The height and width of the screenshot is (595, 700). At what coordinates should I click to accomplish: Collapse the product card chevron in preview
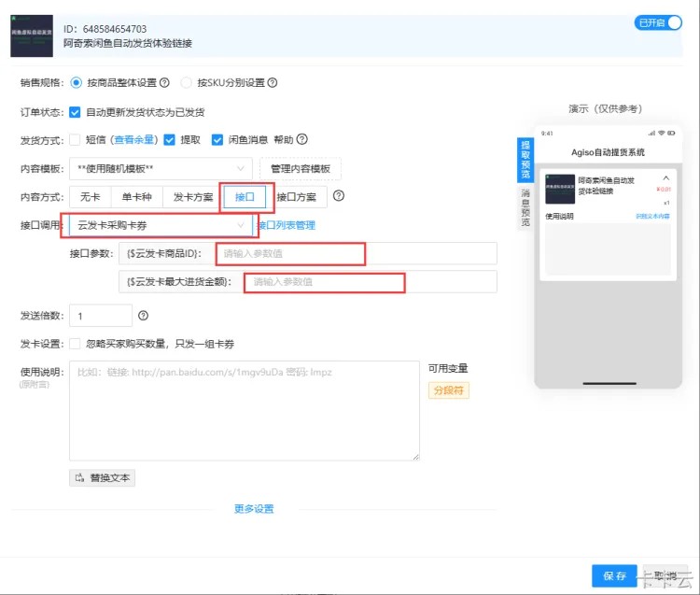click(x=666, y=177)
